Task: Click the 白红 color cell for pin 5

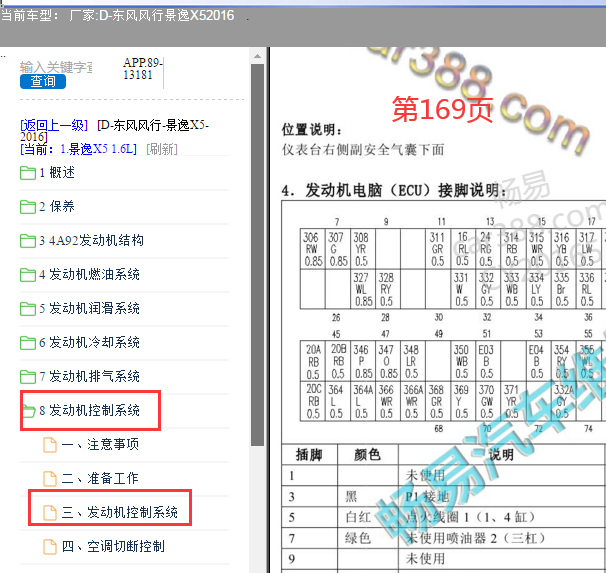Action: click(368, 517)
